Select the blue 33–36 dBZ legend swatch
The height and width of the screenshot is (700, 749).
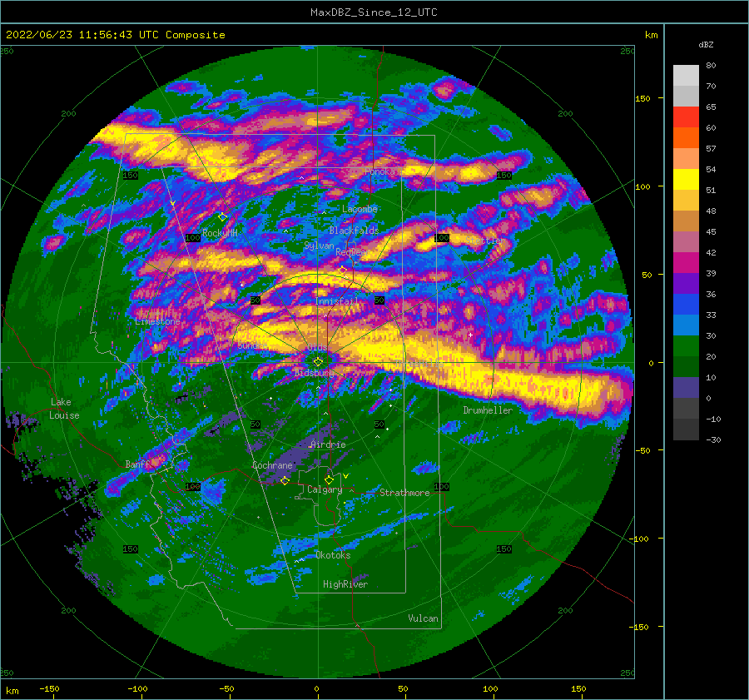tap(686, 305)
